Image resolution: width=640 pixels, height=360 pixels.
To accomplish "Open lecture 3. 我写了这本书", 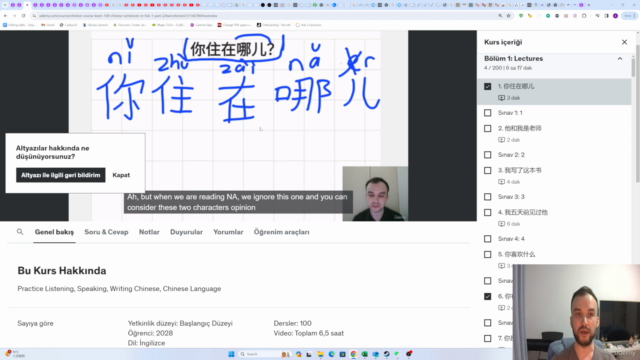I will click(x=520, y=171).
